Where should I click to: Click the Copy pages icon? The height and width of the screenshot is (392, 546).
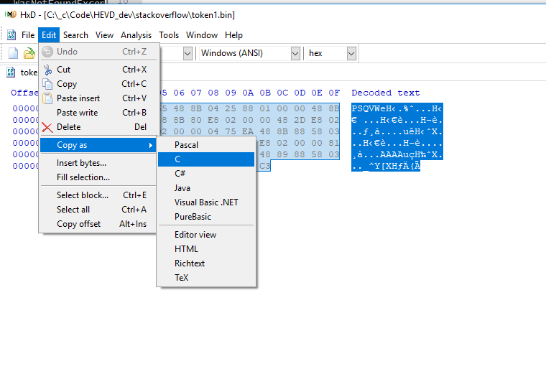click(x=47, y=84)
